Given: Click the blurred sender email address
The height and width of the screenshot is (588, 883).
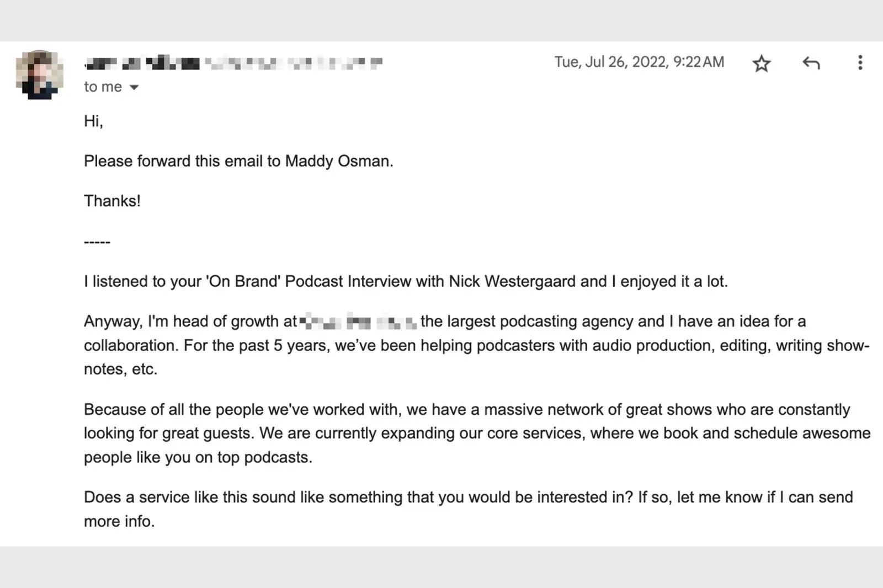Looking at the screenshot, I should tap(294, 63).
